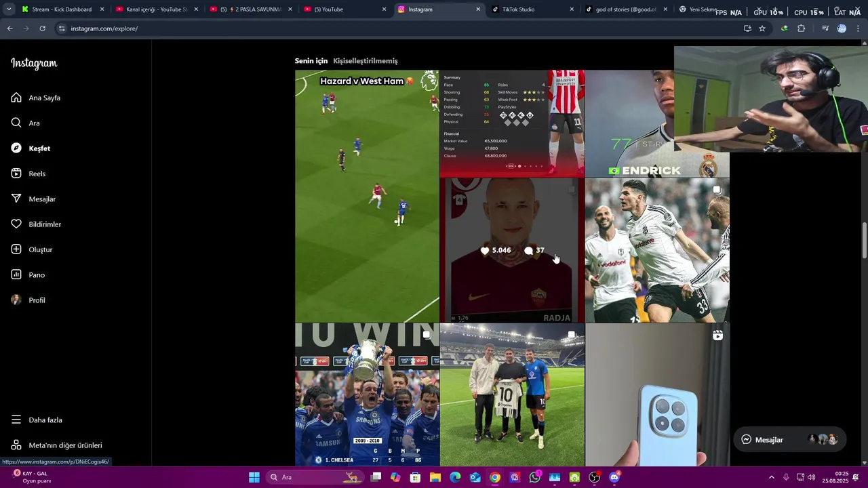
Task: Open the number 10 jersey stadium post
Action: pyautogui.click(x=512, y=394)
